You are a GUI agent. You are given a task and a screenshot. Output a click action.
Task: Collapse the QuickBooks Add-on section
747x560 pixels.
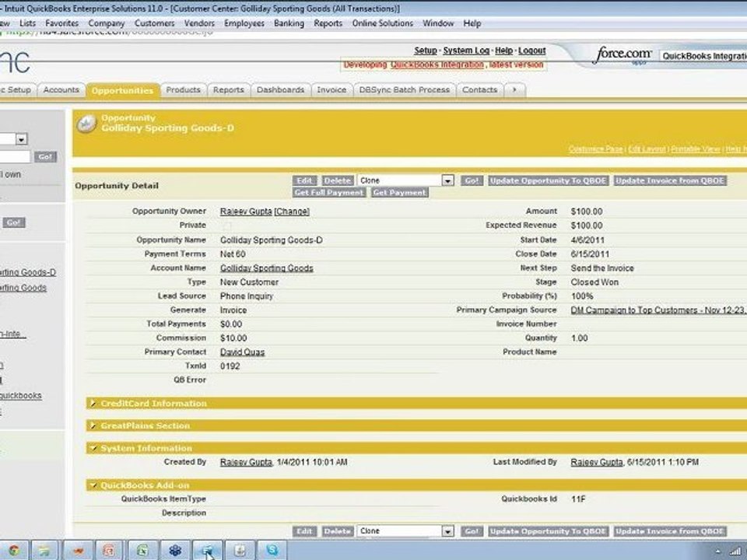(x=93, y=485)
